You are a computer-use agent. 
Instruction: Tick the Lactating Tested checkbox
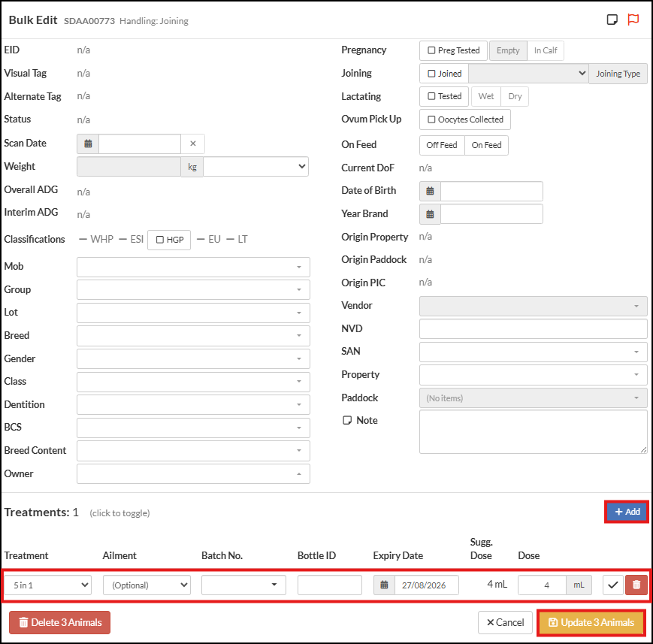click(431, 96)
